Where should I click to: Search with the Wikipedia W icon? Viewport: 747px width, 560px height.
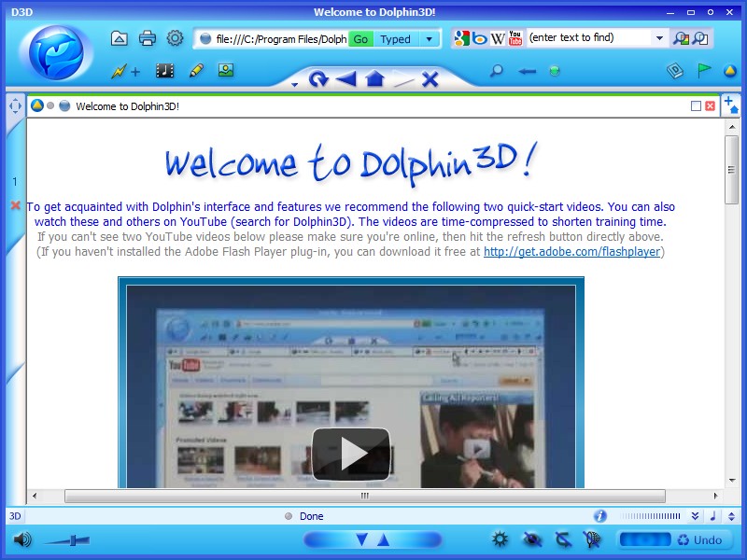498,38
